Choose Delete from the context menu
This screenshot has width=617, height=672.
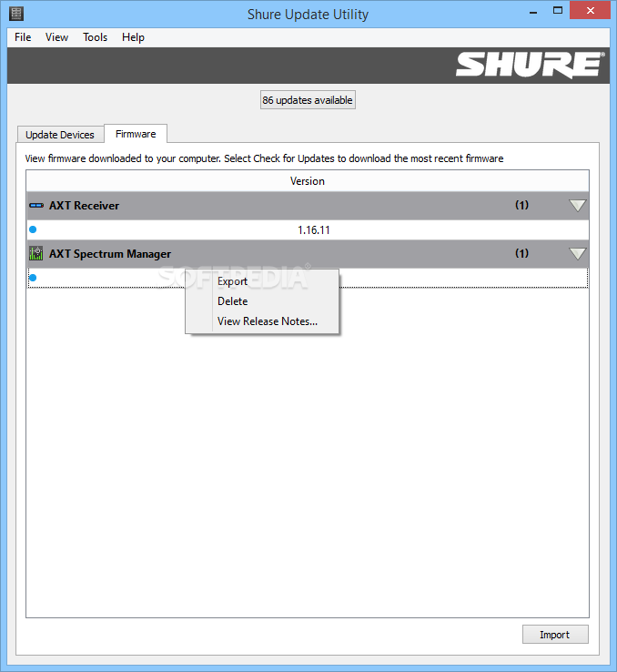[262, 301]
